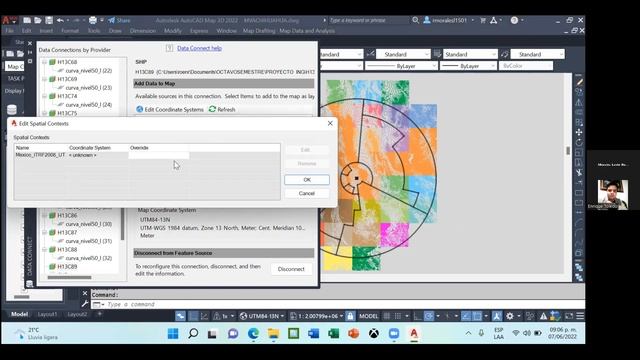Screen dimensions: 640x360
Task: Click the search magnifier icon in title bar
Action: tap(416, 20)
